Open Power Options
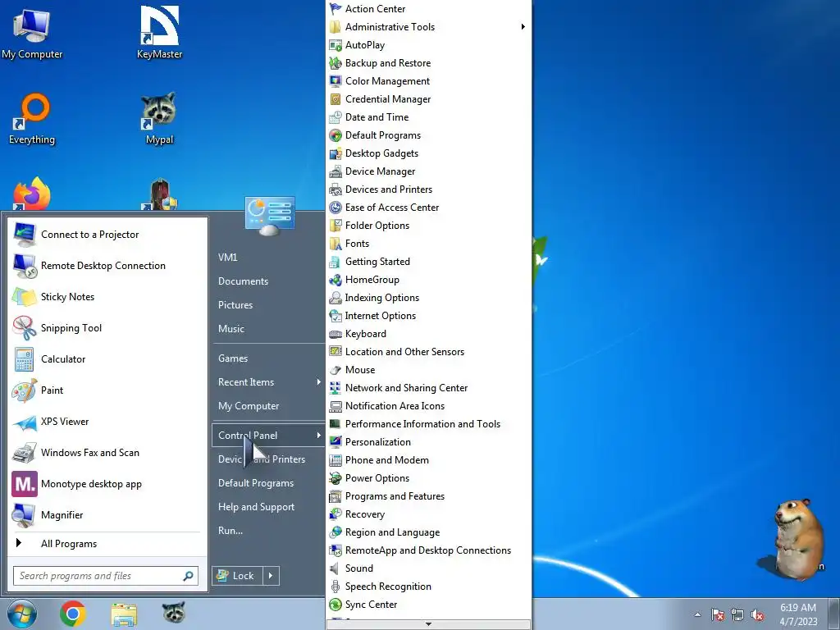 pos(428,478)
